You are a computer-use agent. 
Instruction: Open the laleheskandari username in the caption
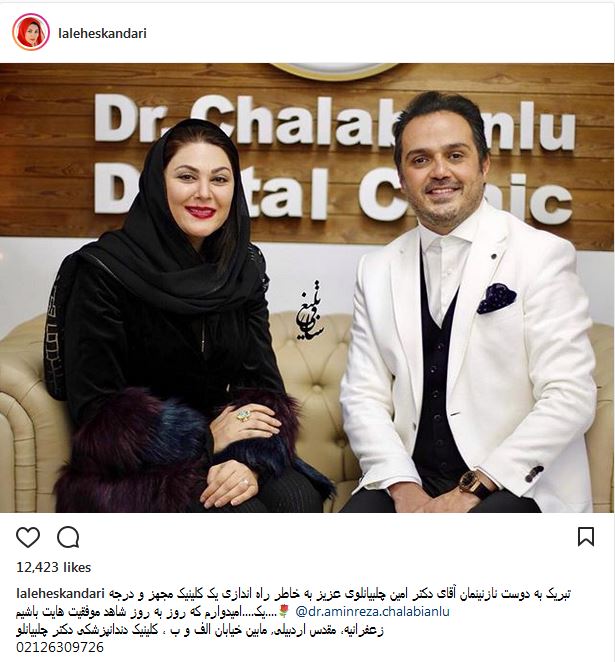tap(60, 594)
